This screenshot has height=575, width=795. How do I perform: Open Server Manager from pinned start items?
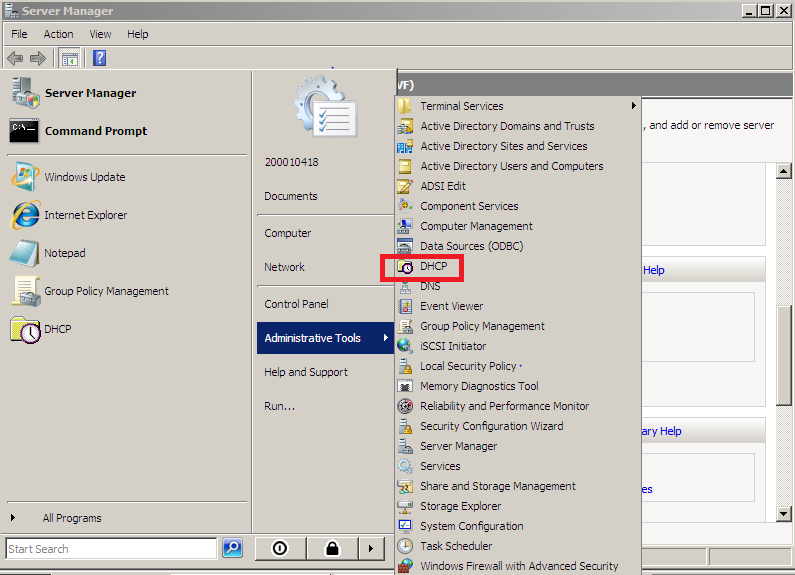coord(74,93)
